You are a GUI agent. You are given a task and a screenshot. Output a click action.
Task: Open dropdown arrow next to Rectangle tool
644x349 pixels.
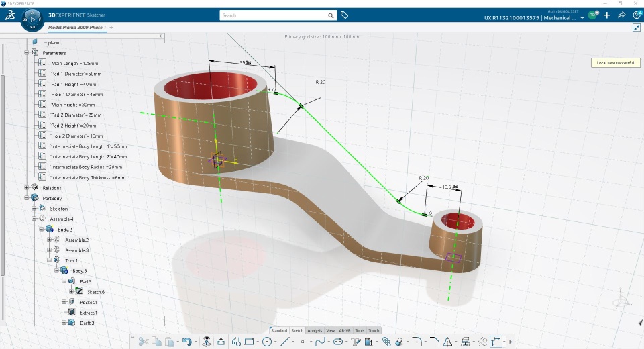[x=258, y=342]
